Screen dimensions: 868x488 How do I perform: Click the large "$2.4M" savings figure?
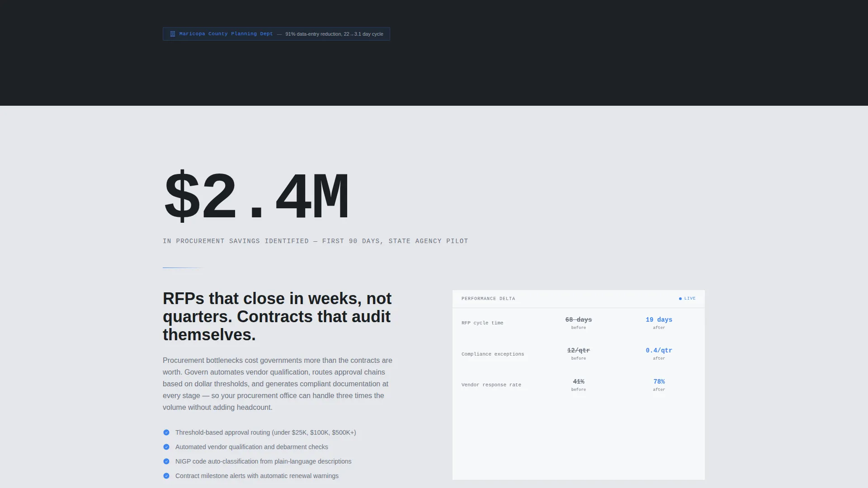point(256,196)
